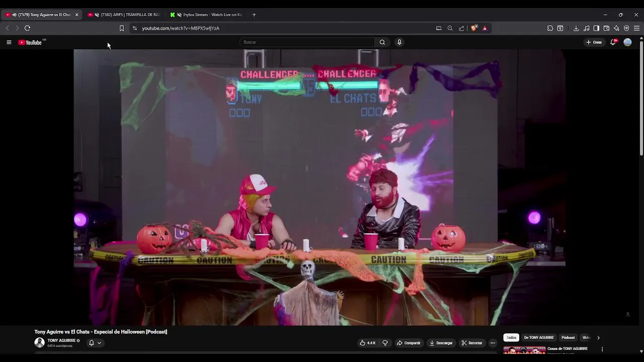
Task: Open the Cosas de TONY AGUIRRE thumbnail
Action: (x=524, y=350)
